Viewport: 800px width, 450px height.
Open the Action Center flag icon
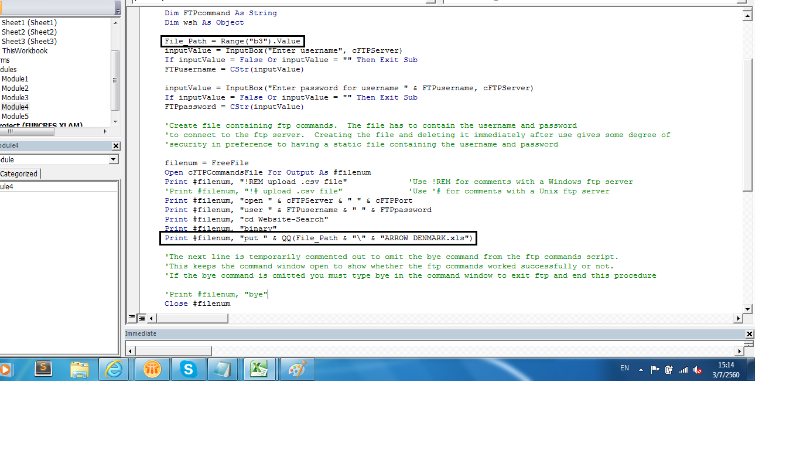click(x=655, y=369)
